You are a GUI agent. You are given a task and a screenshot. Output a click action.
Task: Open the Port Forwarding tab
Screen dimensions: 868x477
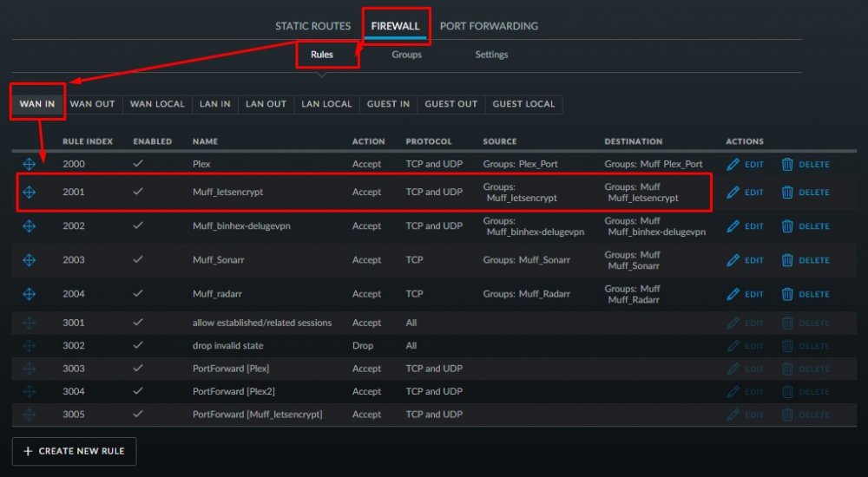pyautogui.click(x=489, y=26)
